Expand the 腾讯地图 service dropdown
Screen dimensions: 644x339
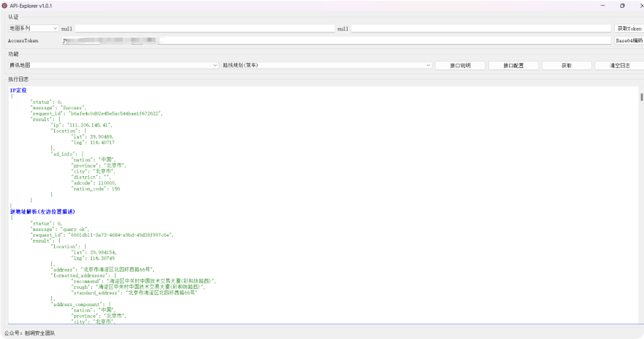[x=113, y=65]
